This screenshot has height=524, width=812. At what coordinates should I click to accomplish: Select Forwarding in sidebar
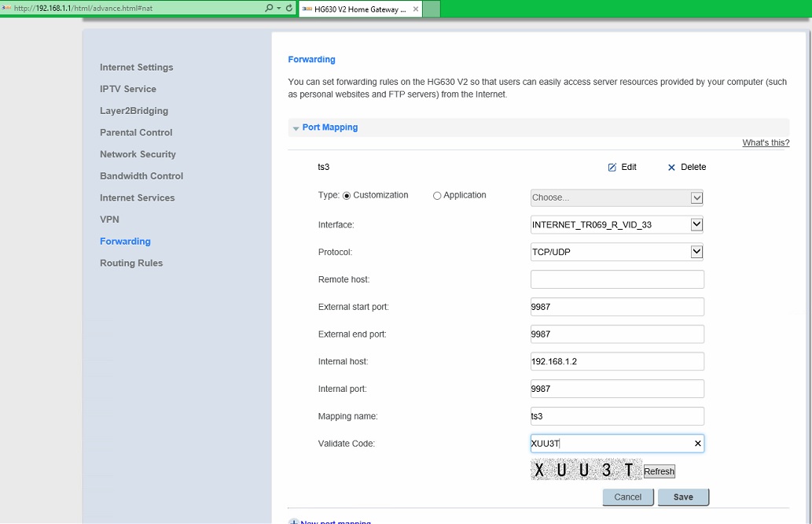(x=125, y=242)
